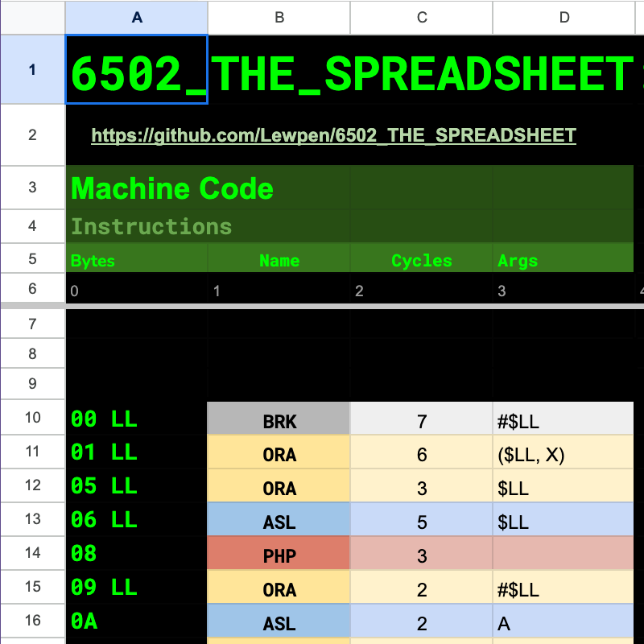Click the Cycles column label cell
The height and width of the screenshot is (644, 644).
click(x=421, y=261)
